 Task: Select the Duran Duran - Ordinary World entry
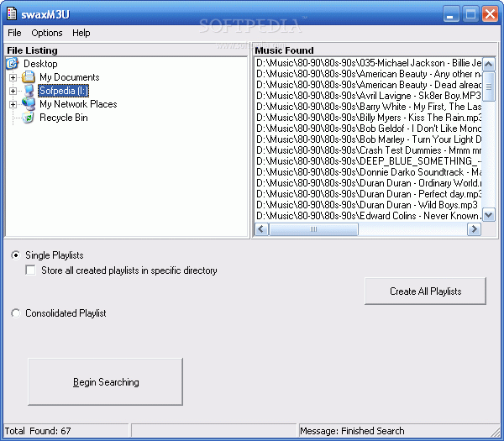(369, 183)
